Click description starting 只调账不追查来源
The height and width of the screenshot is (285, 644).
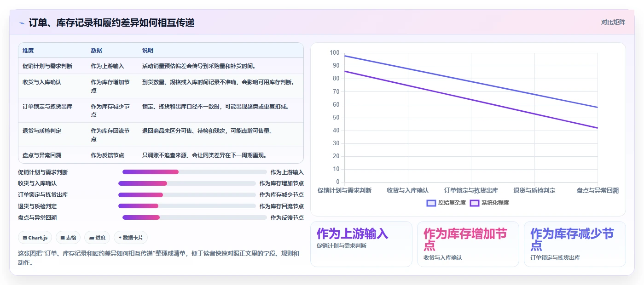204,155
